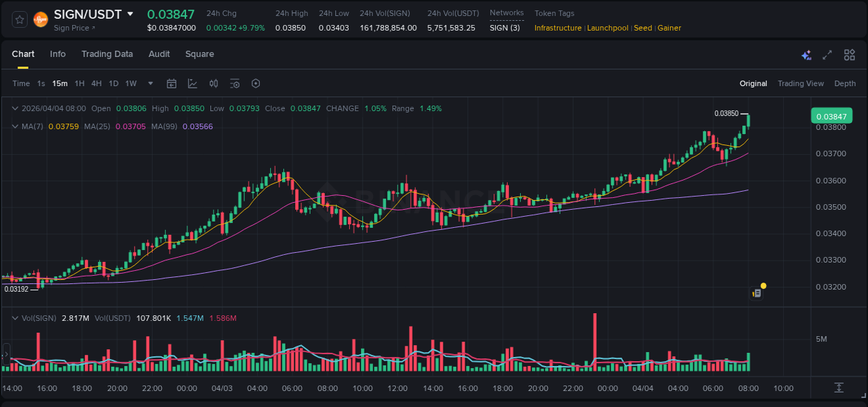Click the Depth view option
The image size is (868, 407).
845,83
